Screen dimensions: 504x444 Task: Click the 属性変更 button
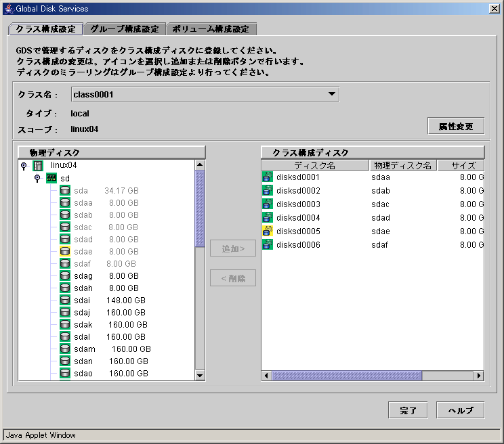(x=456, y=126)
